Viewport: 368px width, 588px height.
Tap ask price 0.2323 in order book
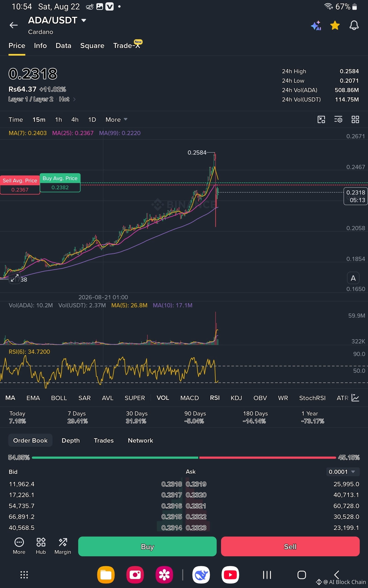click(196, 528)
